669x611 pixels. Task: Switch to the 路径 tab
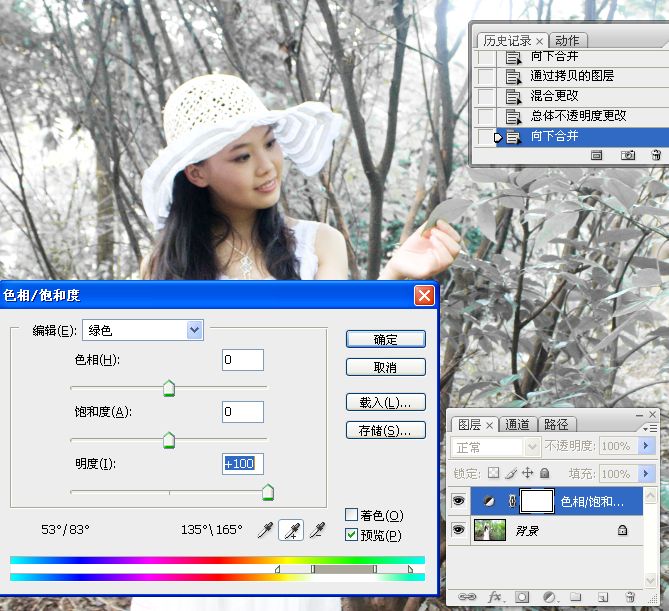coord(556,425)
